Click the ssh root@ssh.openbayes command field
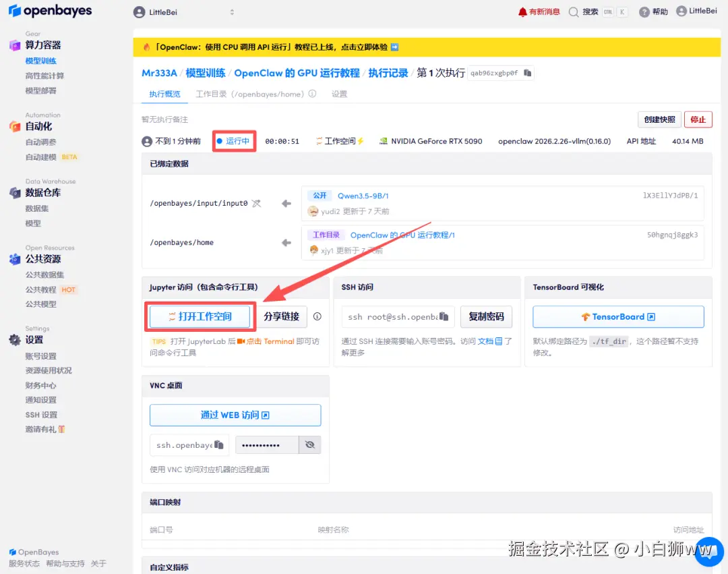Image resolution: width=728 pixels, height=574 pixels. (x=398, y=317)
